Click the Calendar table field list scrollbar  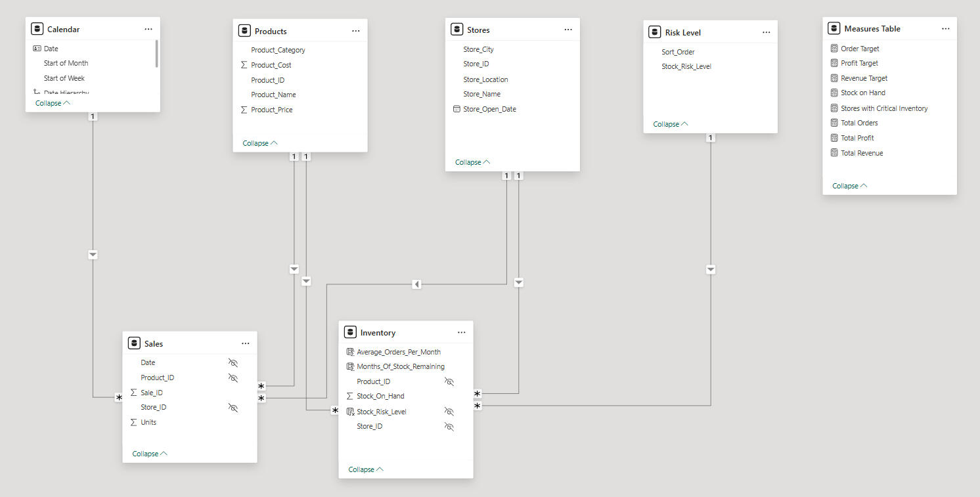(156, 54)
